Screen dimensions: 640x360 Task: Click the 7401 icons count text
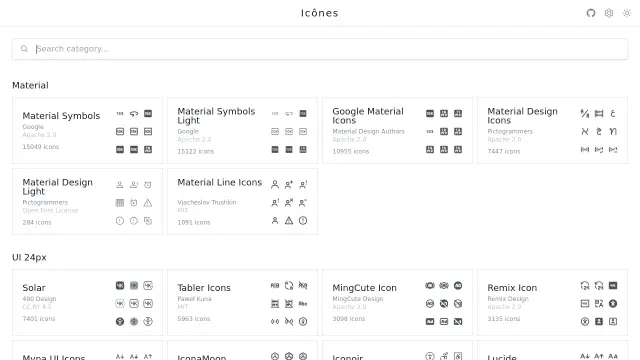click(38, 319)
